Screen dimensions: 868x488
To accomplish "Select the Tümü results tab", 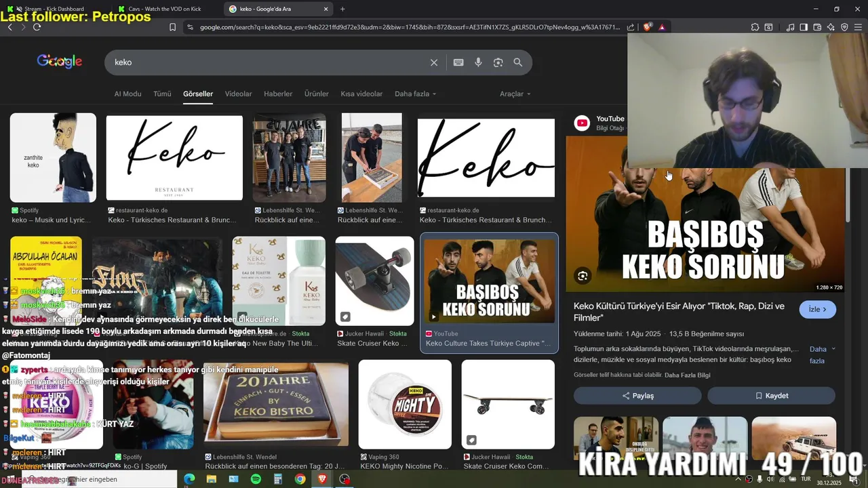I will tap(162, 94).
